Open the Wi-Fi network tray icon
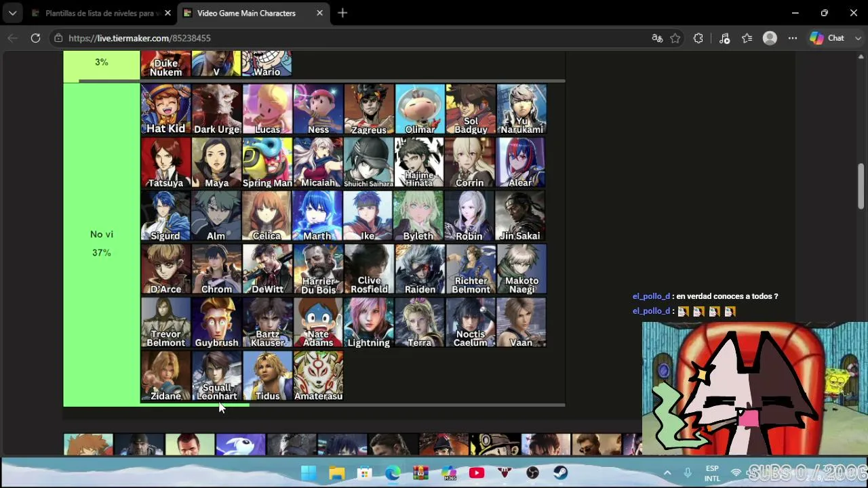The height and width of the screenshot is (488, 868). point(736,472)
